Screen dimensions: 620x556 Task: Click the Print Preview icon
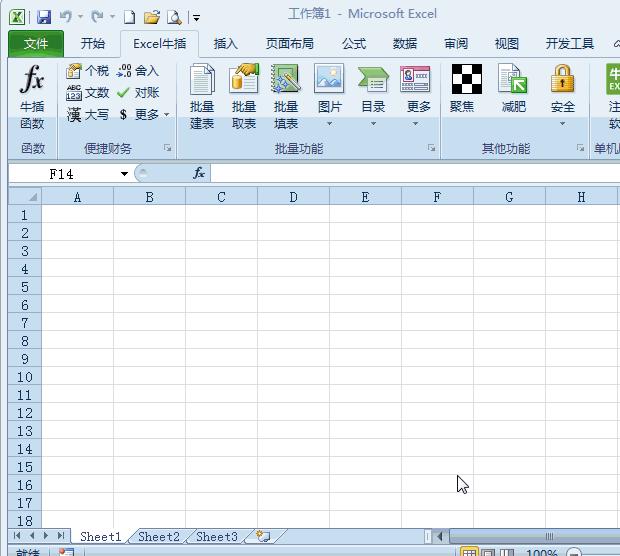[174, 17]
